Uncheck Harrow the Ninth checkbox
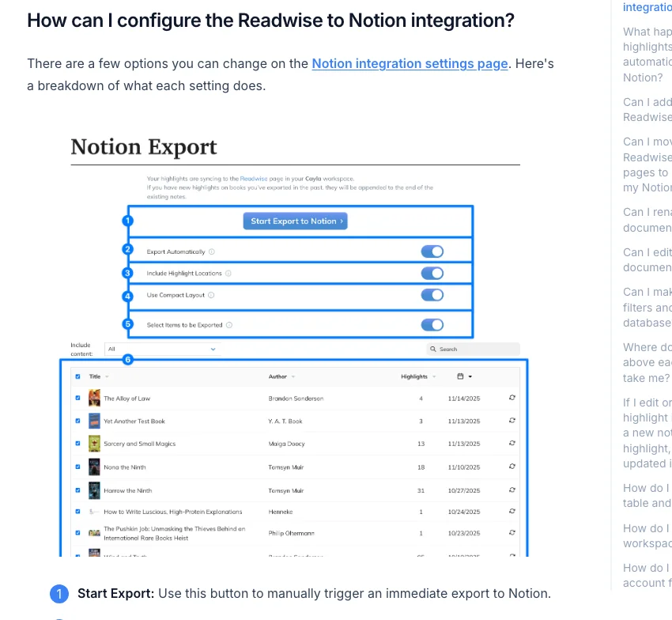672x620 pixels. pyautogui.click(x=77, y=490)
